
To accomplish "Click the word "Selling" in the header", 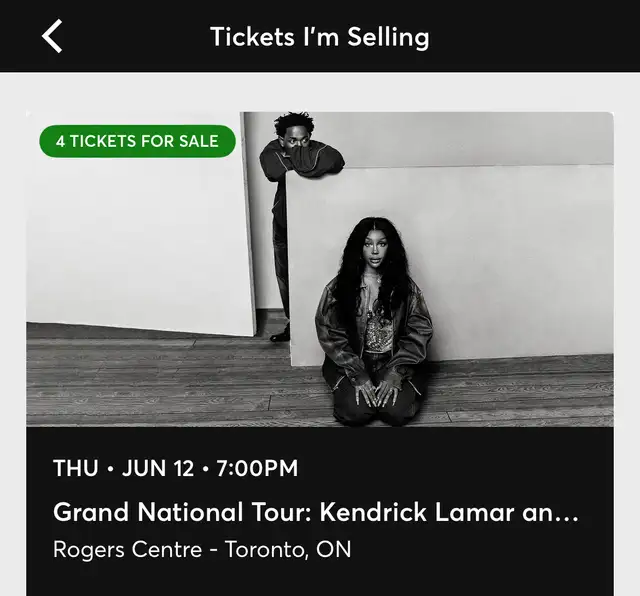I will (388, 38).
